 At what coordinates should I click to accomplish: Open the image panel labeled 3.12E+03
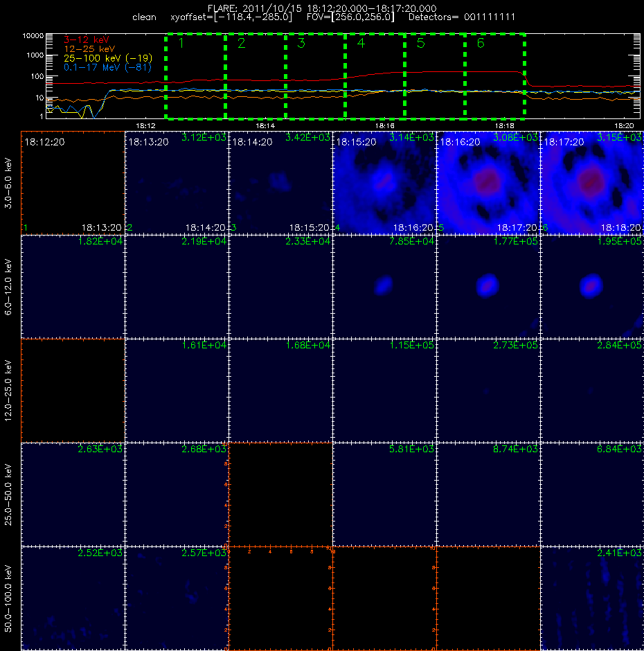pos(177,183)
